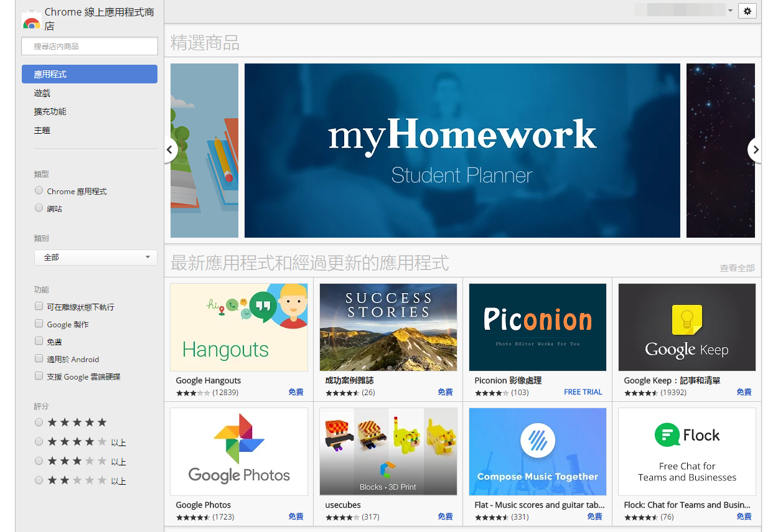Check the Google 製作 filter box

(39, 324)
